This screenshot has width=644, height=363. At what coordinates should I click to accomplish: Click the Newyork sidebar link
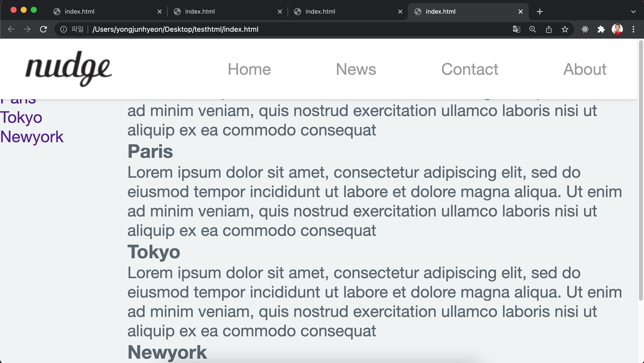click(32, 137)
